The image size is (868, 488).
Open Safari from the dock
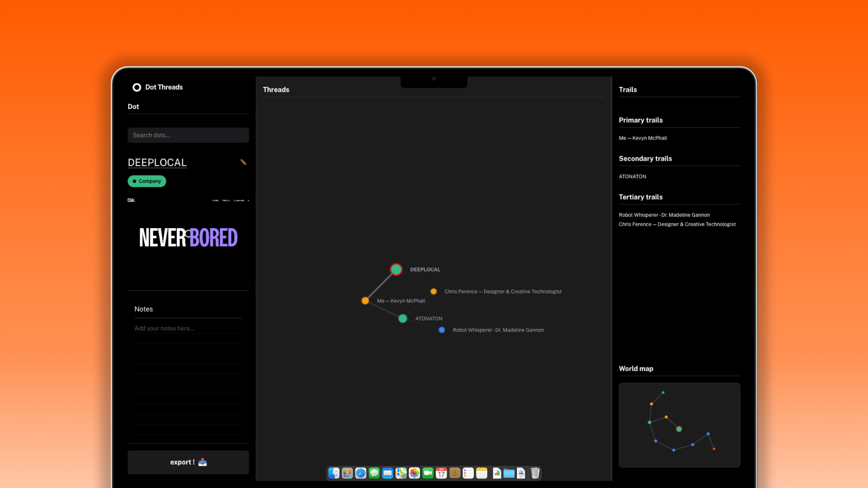pos(361,473)
